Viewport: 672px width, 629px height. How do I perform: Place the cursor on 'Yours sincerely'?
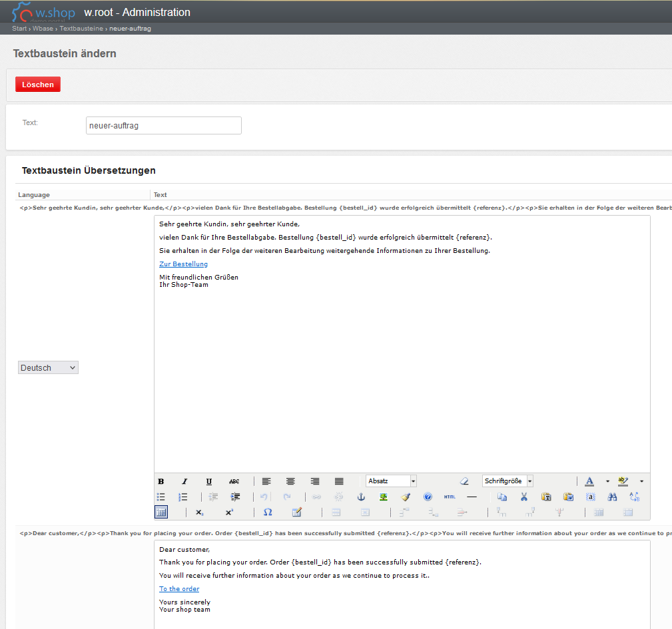[184, 602]
